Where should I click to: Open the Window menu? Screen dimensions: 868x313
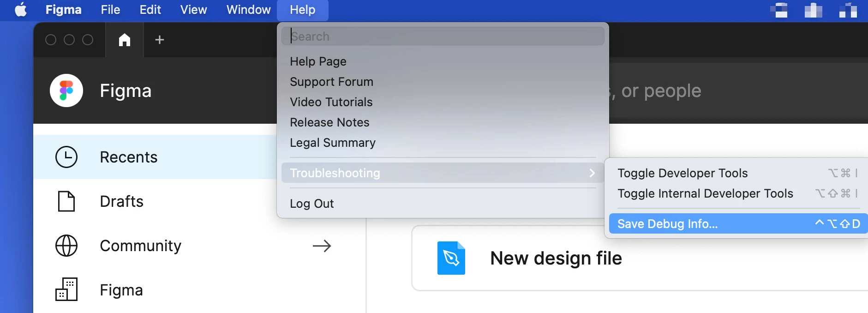coord(248,10)
